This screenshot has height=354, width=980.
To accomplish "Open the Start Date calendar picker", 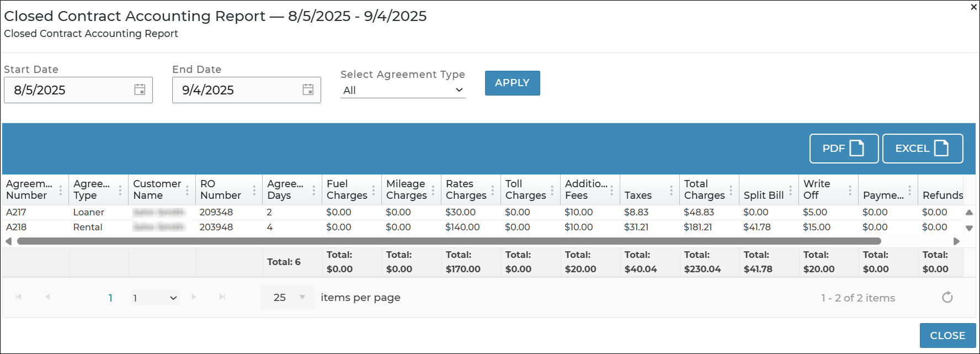I will coord(140,90).
